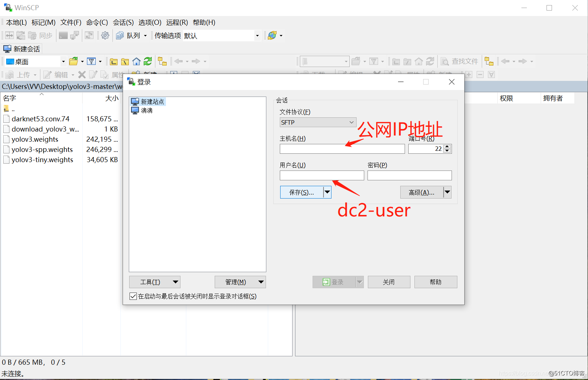This screenshot has height=380, width=588.
Task: Go to local root directory icon
Action: click(x=125, y=61)
